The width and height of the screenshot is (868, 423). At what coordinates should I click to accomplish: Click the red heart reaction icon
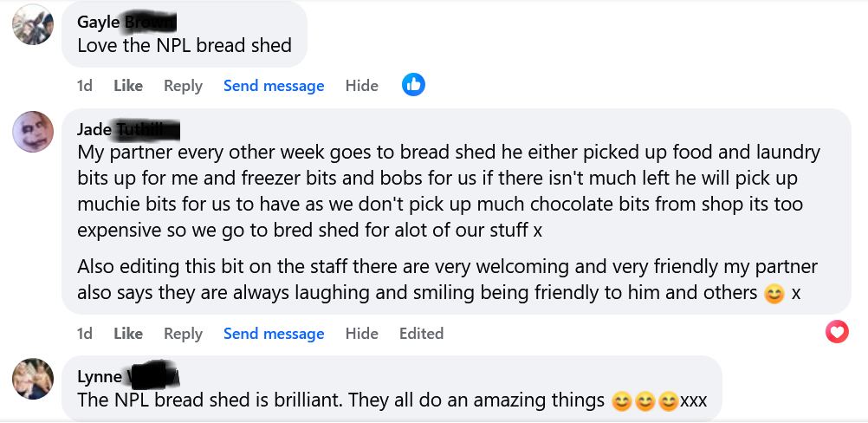837,331
